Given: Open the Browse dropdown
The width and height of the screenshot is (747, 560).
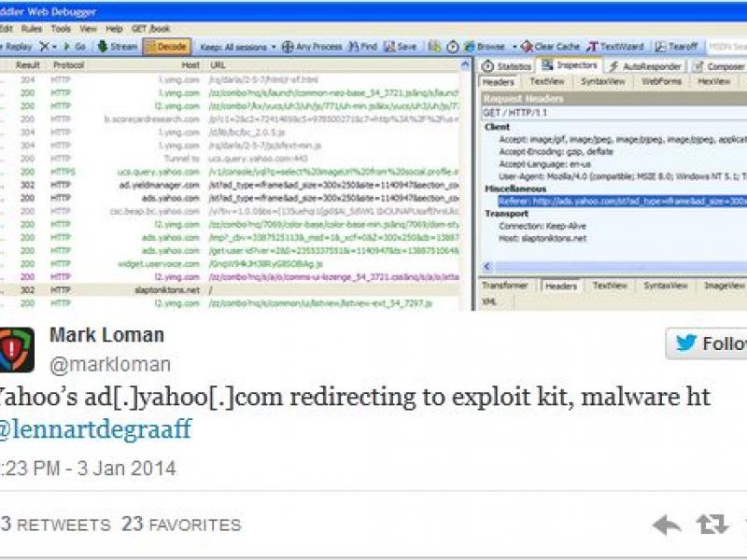Looking at the screenshot, I should coord(486,46).
